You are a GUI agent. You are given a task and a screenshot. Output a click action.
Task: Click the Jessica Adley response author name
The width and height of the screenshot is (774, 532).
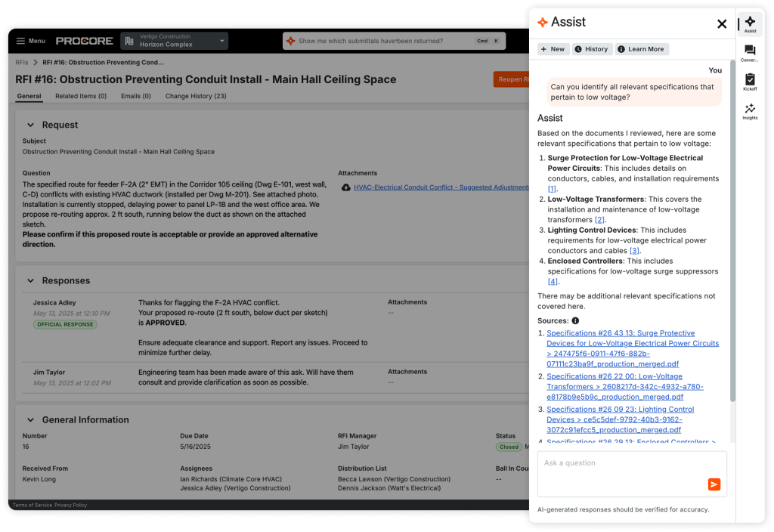(54, 303)
